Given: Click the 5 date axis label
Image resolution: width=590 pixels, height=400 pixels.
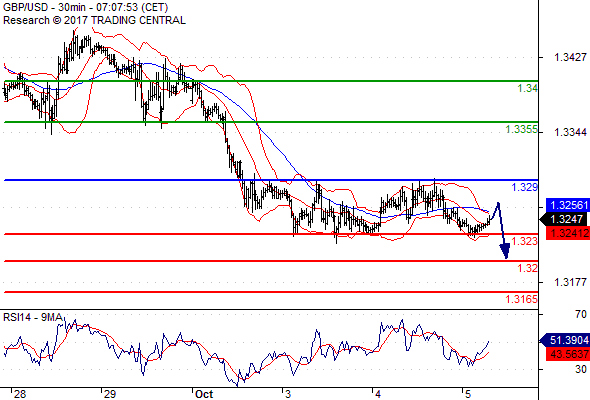Looking at the screenshot, I should [467, 394].
